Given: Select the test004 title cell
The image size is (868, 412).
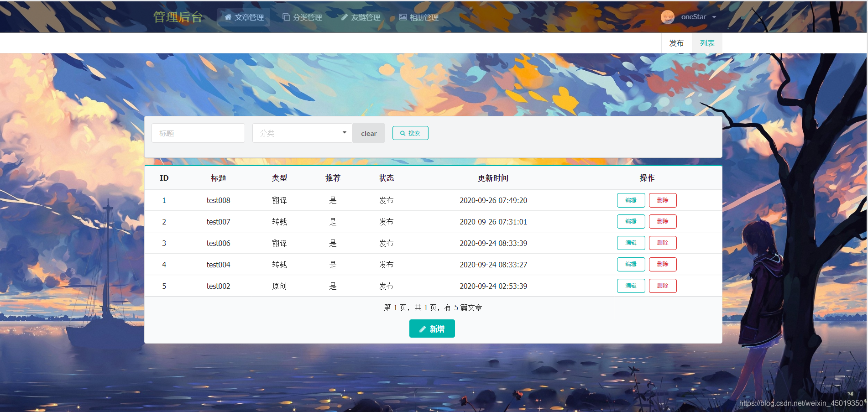Looking at the screenshot, I should tap(218, 265).
